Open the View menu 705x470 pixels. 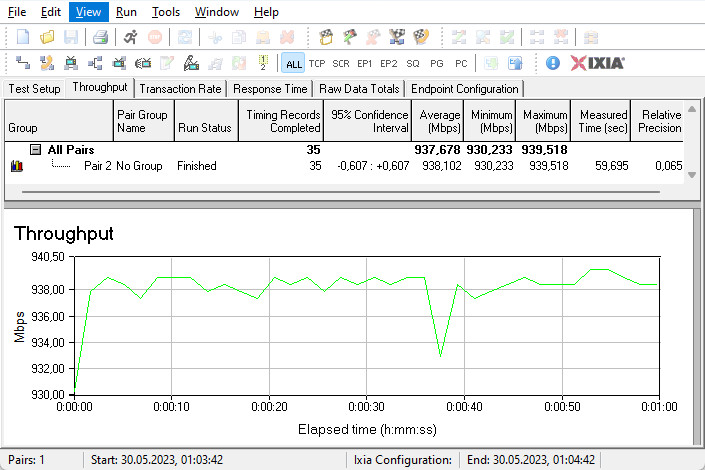tap(89, 12)
